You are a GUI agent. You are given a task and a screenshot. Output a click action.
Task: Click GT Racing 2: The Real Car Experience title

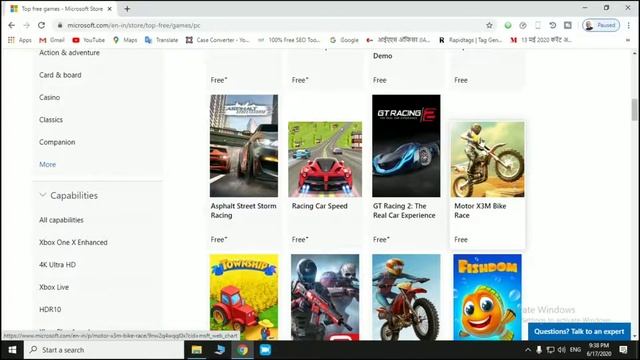point(404,211)
